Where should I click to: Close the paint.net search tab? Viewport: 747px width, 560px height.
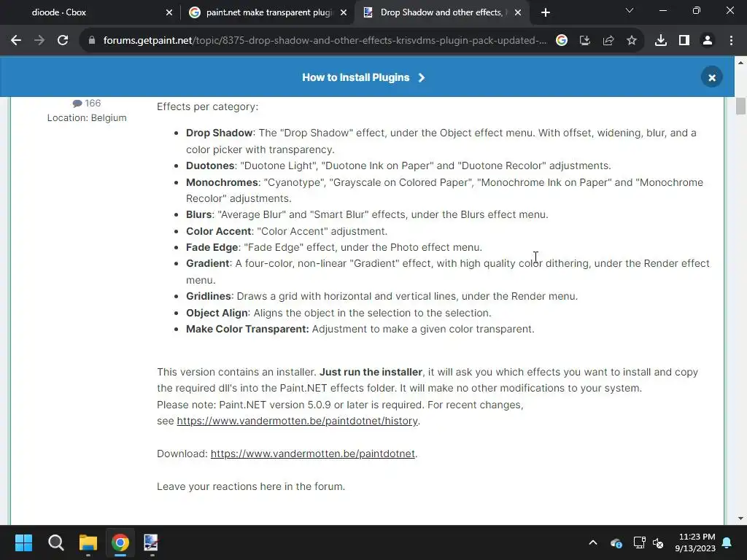coord(344,13)
